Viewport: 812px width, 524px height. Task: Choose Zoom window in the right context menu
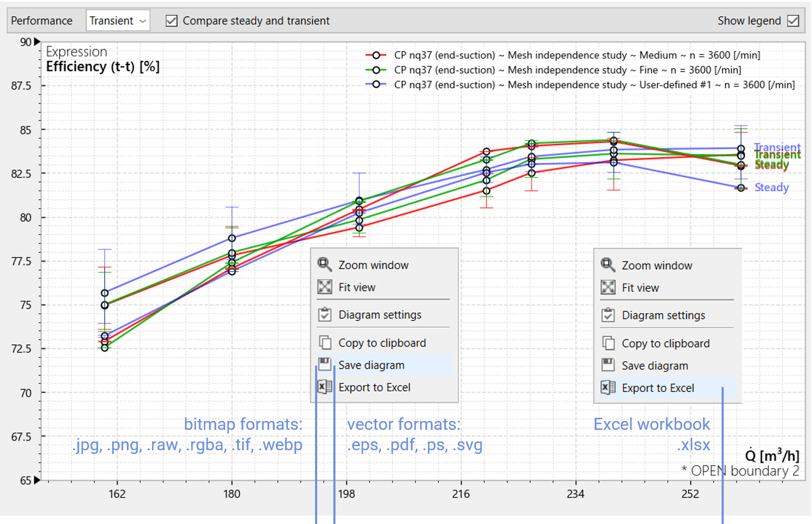click(668, 265)
